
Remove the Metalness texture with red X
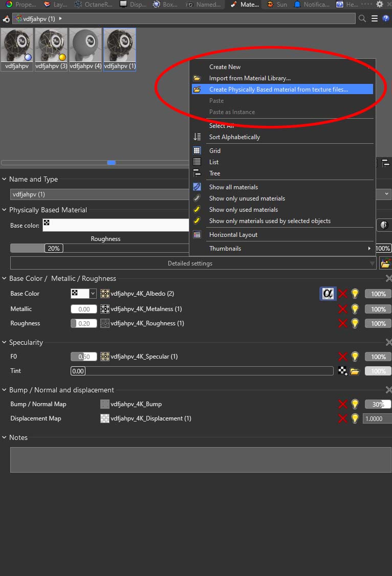point(343,309)
